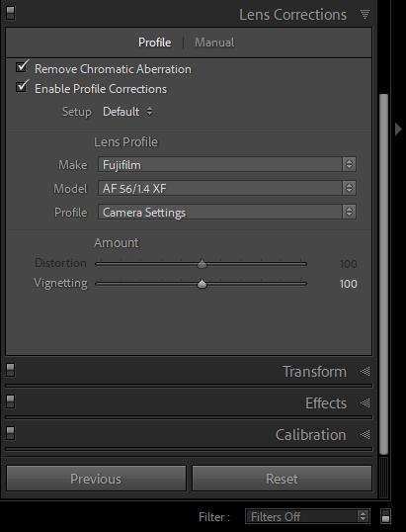Screen dimensions: 406x532
Task: Uncheck Remove Chromatic Aberration
Action: click(23, 66)
